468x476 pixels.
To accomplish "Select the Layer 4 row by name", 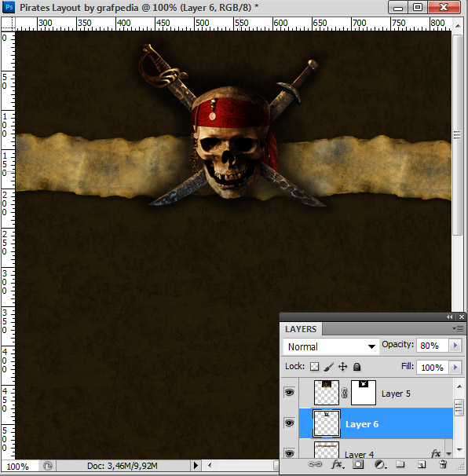I will point(360,455).
